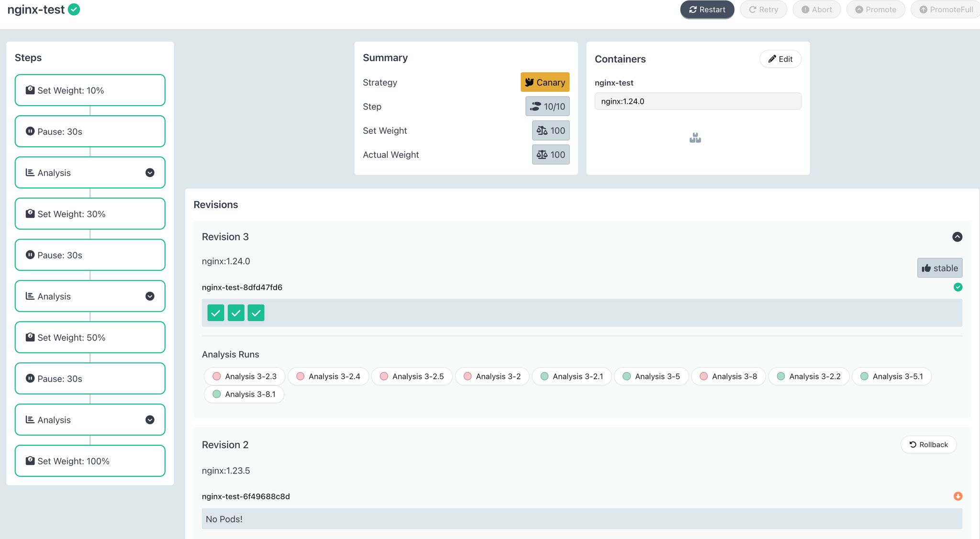The width and height of the screenshot is (980, 539).
Task: Open analysis run Analysis 3-2.1
Action: 572,376
